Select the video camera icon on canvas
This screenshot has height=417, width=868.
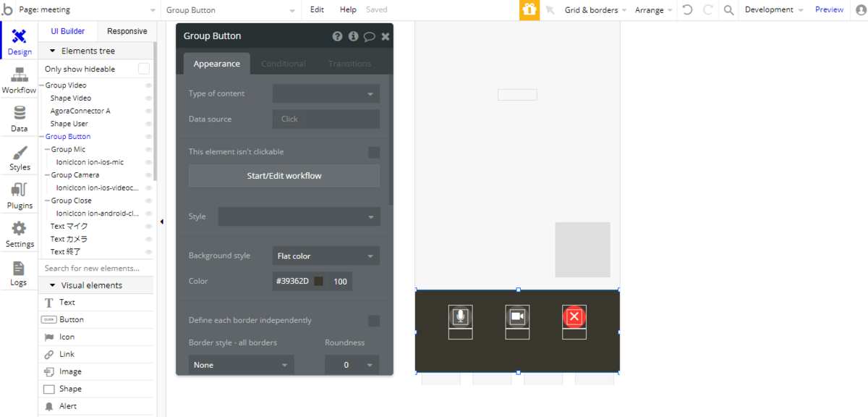517,316
